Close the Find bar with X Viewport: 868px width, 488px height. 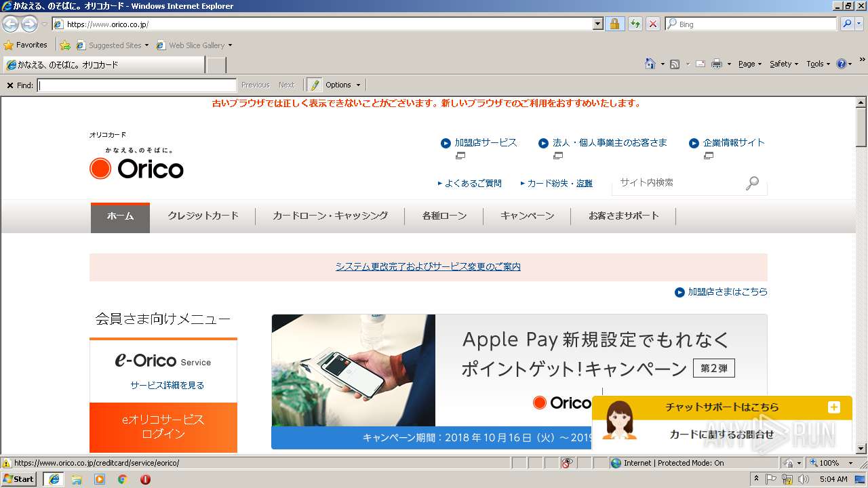click(9, 85)
